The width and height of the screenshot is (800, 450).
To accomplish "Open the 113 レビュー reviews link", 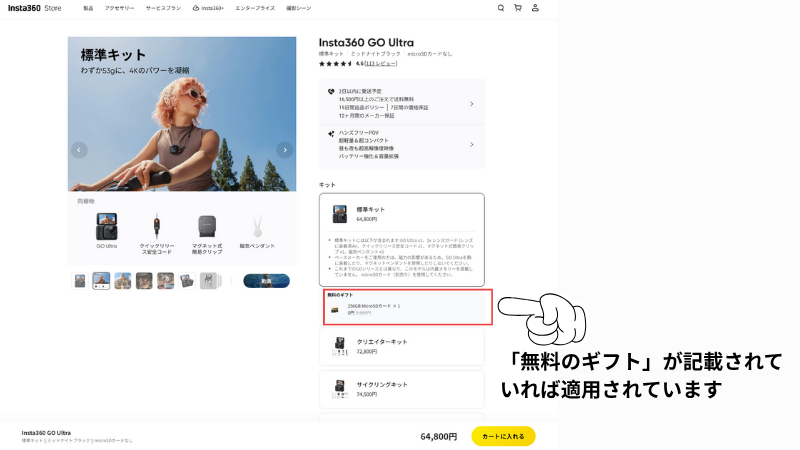I will coord(380,63).
